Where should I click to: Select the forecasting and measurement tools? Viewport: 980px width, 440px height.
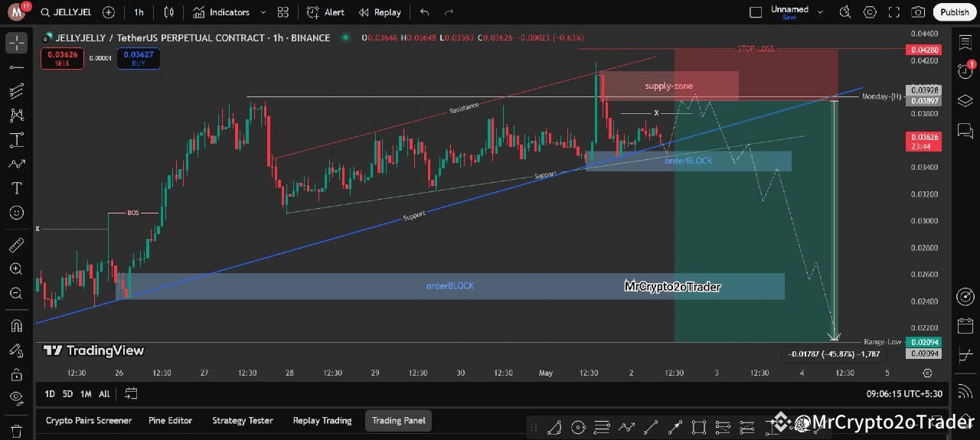click(x=16, y=140)
